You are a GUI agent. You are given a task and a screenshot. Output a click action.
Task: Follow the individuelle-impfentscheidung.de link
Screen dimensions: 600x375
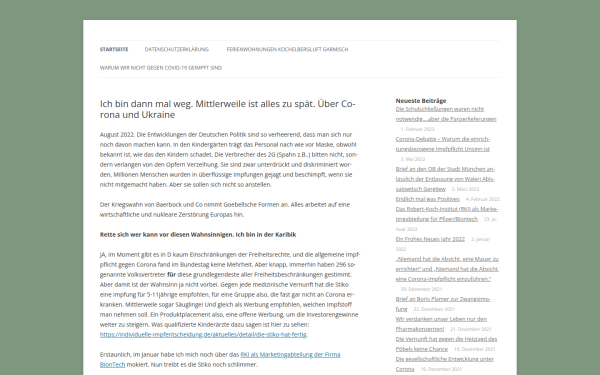[x=203, y=334]
